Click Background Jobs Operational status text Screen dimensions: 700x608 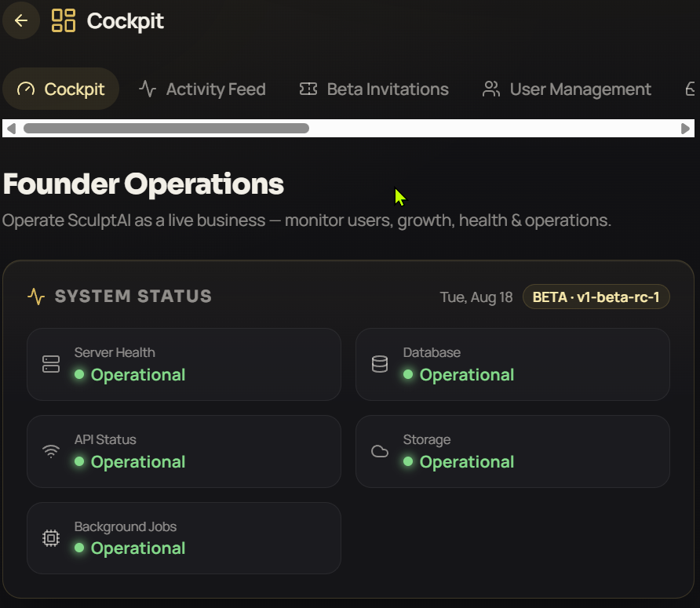[138, 548]
